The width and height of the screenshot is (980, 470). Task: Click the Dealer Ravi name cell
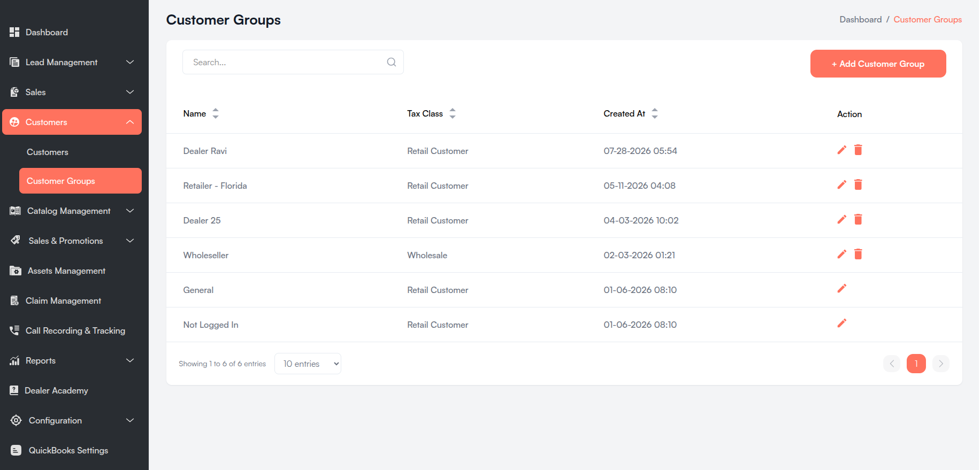tap(205, 151)
